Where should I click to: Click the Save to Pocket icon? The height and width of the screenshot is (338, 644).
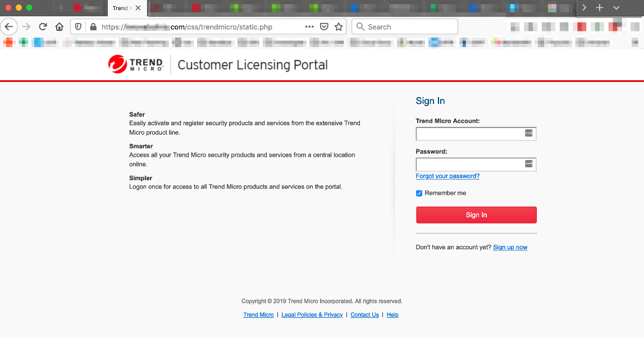pyautogui.click(x=324, y=27)
